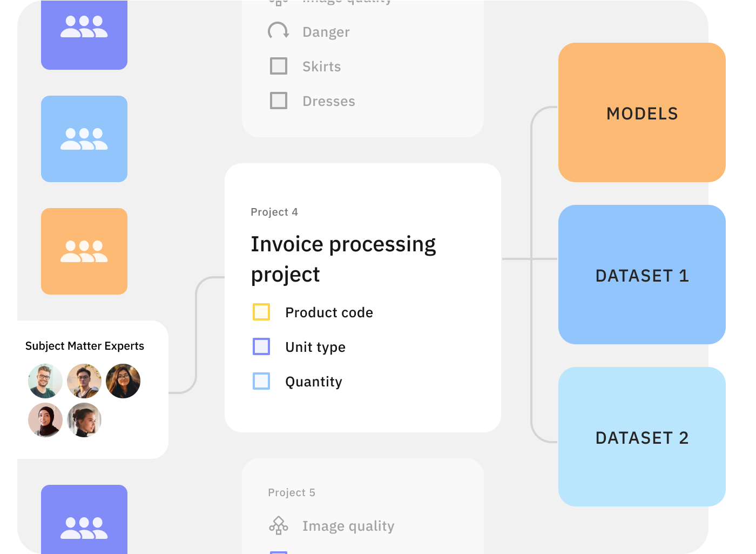Viewport: 756px width, 554px height.
Task: Click the avatar of man holding camera strap
Action: [84, 381]
